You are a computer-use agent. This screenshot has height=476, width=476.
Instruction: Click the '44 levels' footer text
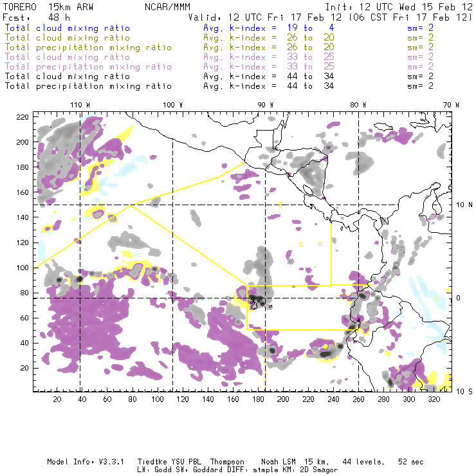click(x=363, y=462)
